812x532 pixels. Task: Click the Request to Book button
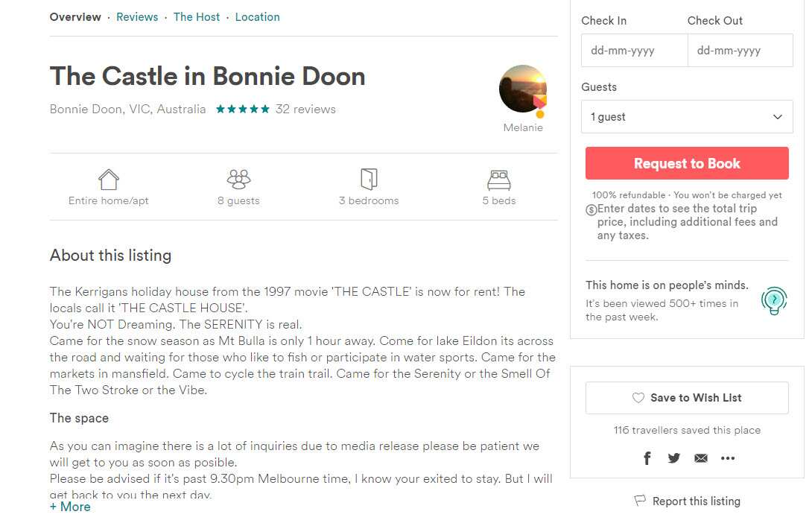pyautogui.click(x=686, y=162)
